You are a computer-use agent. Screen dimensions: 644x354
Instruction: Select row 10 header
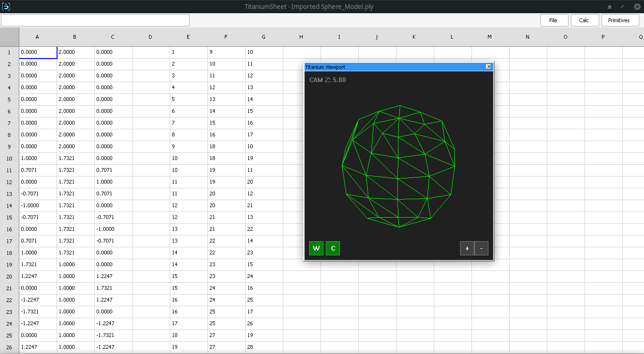9,159
